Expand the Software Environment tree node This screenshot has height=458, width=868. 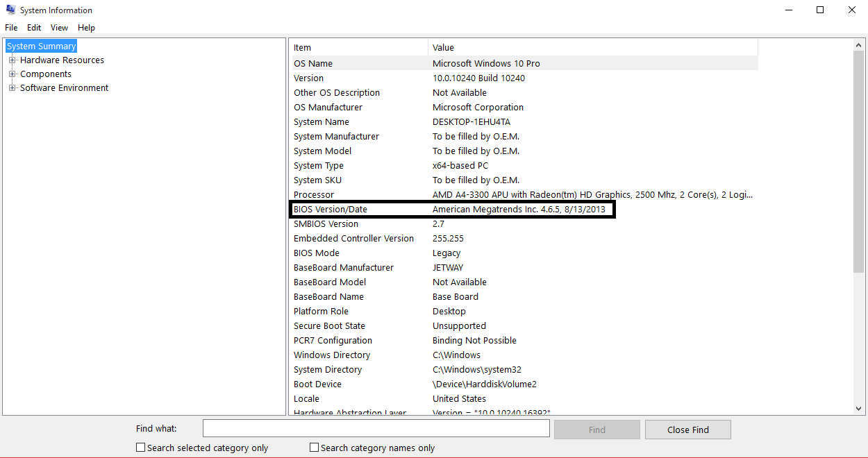12,88
